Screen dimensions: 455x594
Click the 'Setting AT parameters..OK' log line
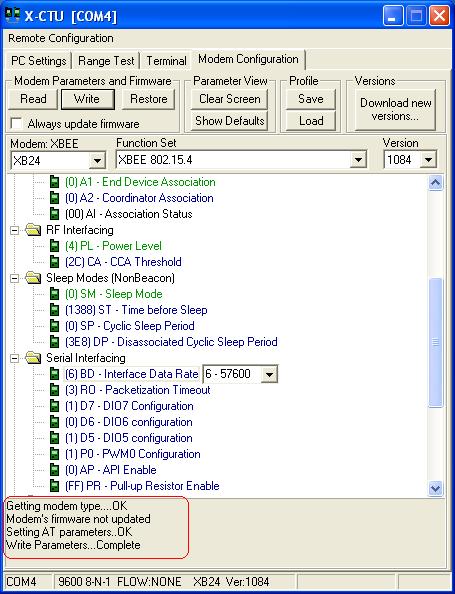[x=69, y=532]
